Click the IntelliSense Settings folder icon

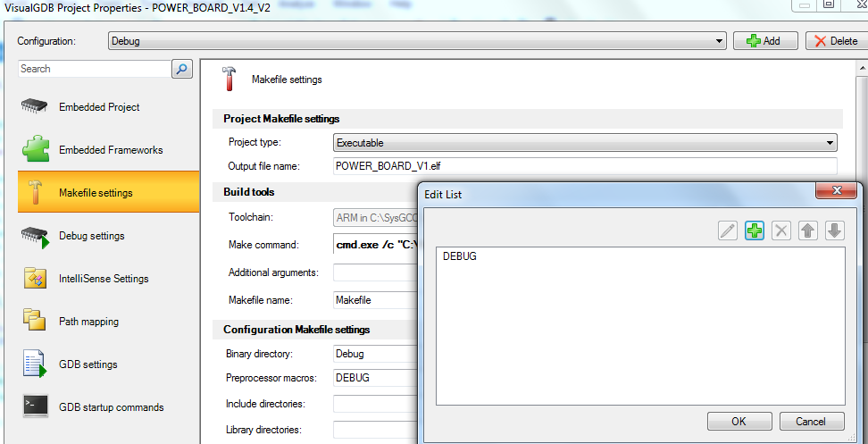coord(34,278)
